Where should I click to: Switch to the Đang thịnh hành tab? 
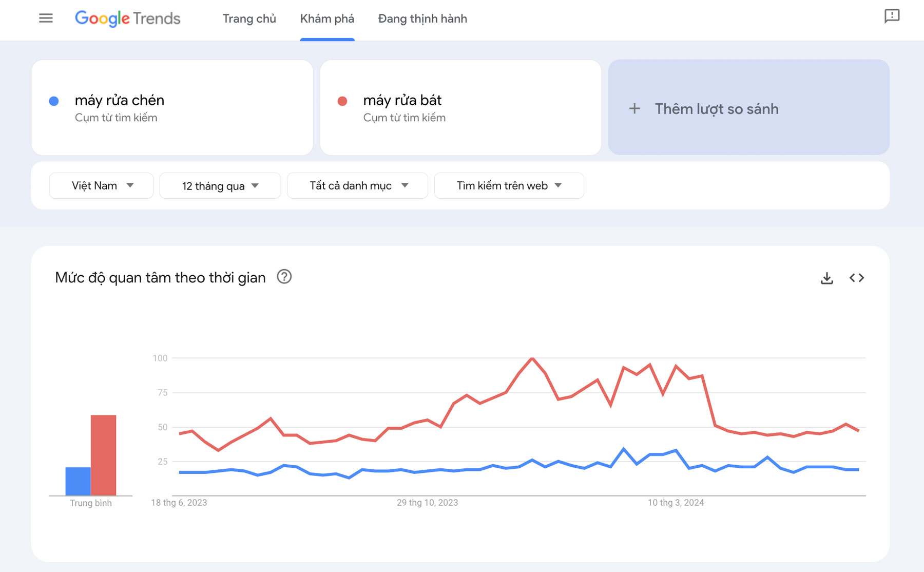422,19
